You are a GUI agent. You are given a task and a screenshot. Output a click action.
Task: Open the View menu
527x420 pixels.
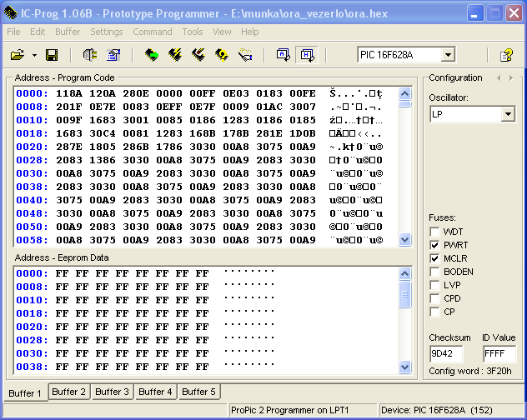click(222, 32)
